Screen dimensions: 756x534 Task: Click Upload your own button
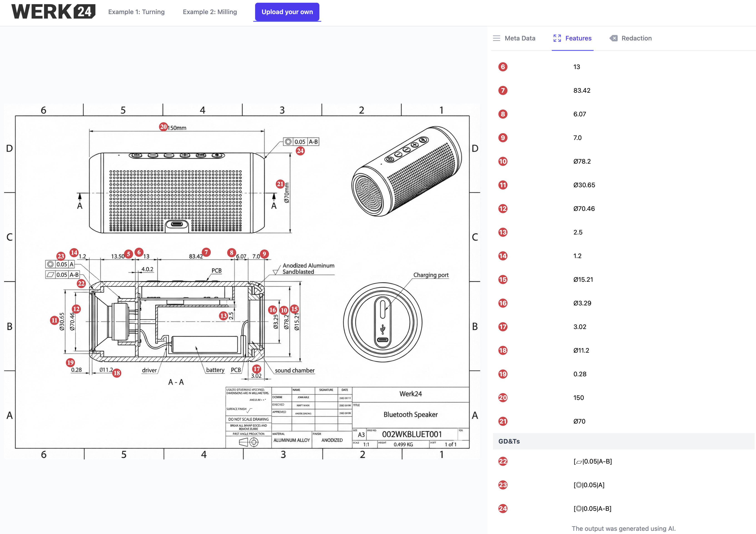287,12
